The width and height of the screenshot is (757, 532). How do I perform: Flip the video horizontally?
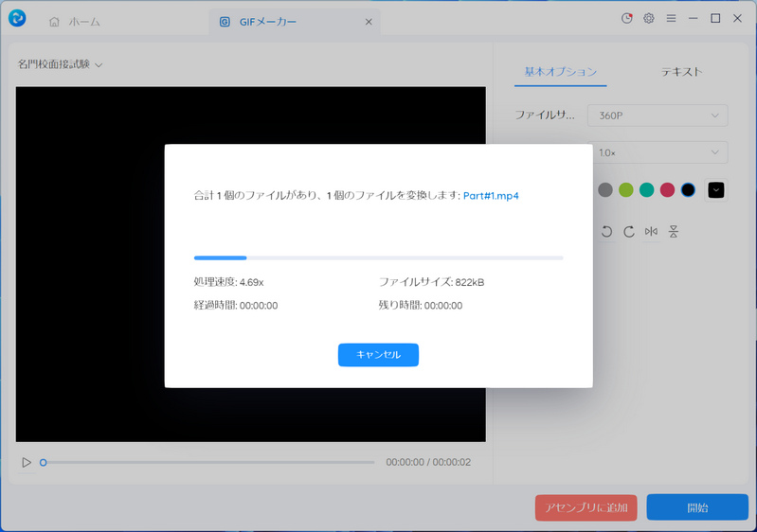(651, 232)
